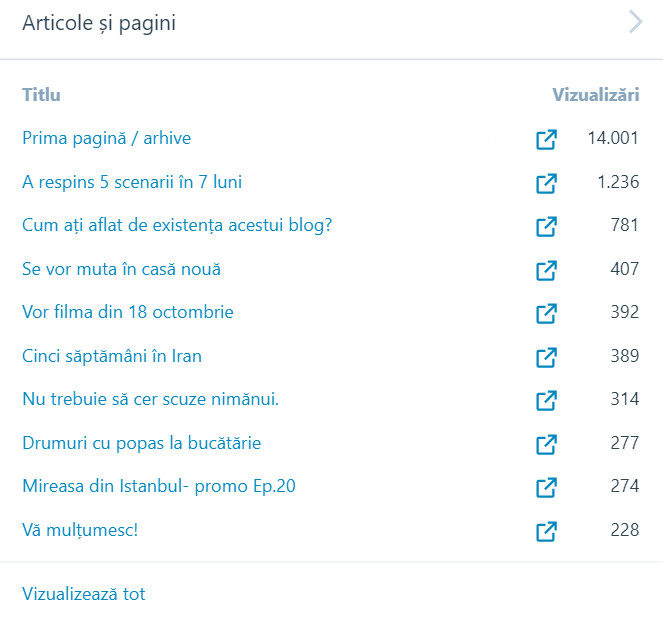Open external link for Vor filma din 18 octombrie
Viewport: 663px width, 623px height.
click(x=546, y=313)
